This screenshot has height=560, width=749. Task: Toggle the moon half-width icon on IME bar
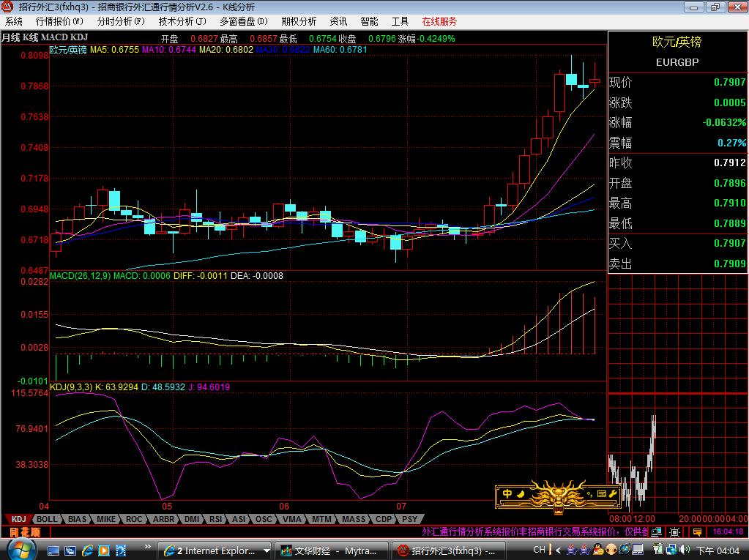[521, 494]
